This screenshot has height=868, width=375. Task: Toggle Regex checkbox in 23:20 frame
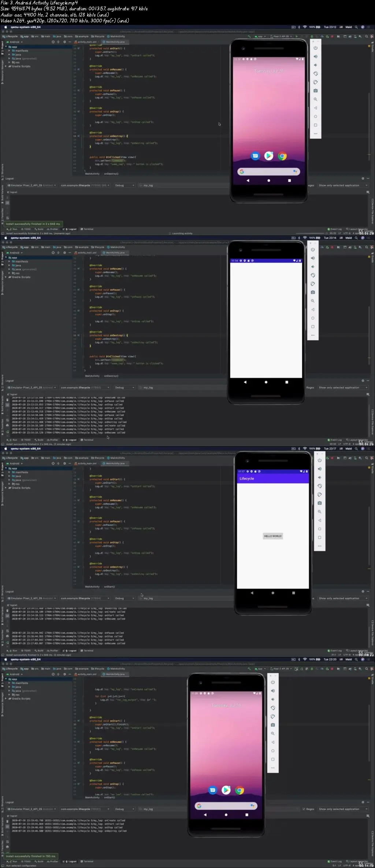point(304,809)
